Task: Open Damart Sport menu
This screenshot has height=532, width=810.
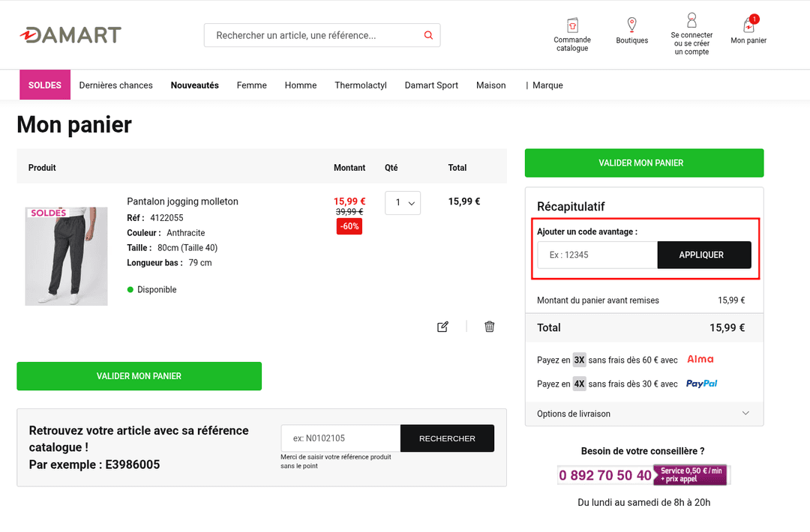Action: (x=431, y=85)
